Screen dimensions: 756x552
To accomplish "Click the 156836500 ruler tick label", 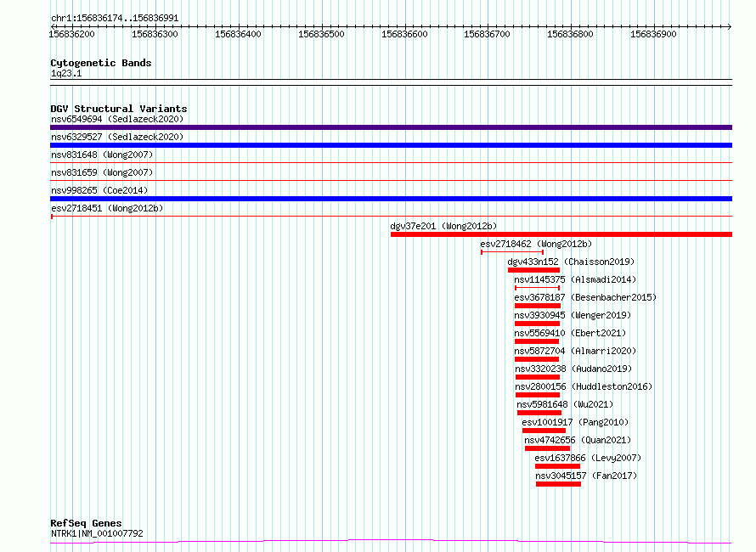I will coord(321,34).
